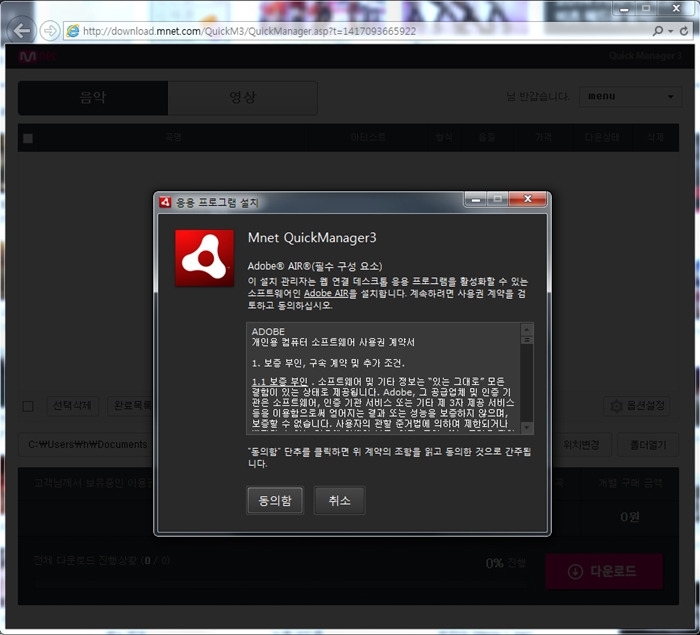700x635 pixels.
Task: Click the 동의함 agree button
Action: 275,500
